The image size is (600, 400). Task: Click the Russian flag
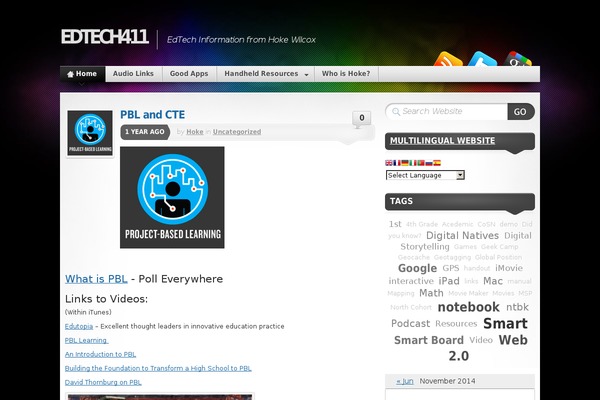[x=429, y=163]
